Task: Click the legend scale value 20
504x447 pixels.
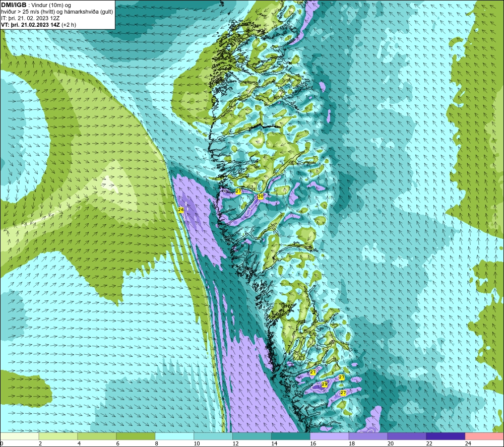Action: [x=391, y=443]
